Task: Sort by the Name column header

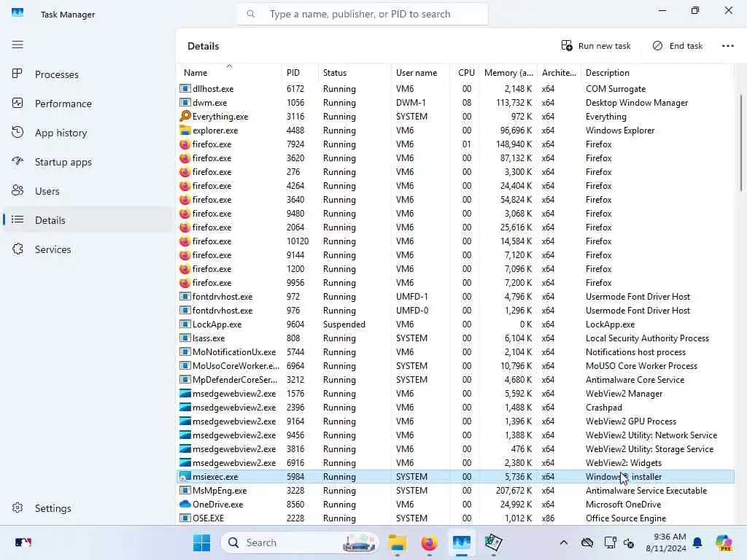Action: click(230, 72)
